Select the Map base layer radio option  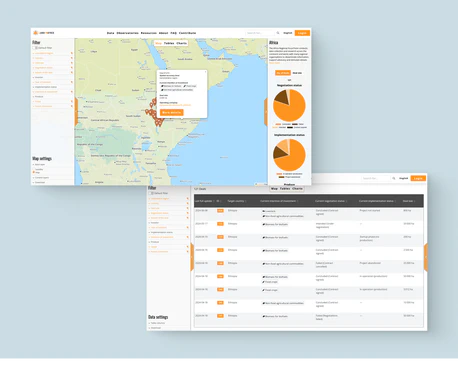[x=34, y=172]
